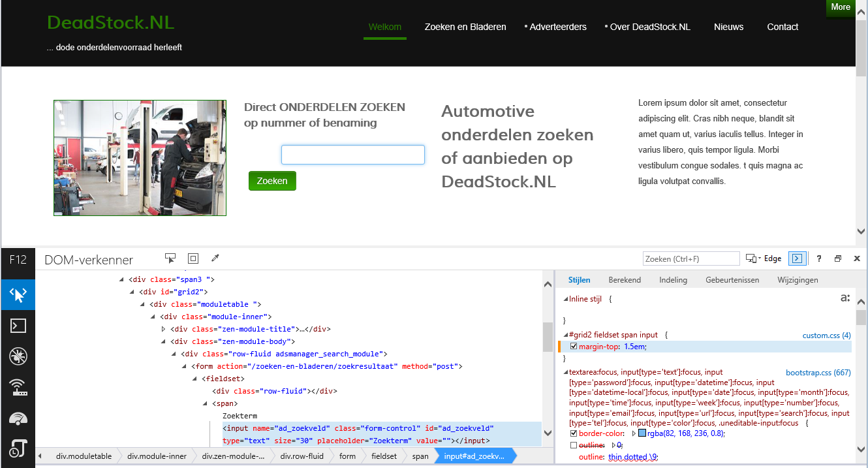Open the Zoeken en Bladeren page
868x468 pixels.
point(465,27)
